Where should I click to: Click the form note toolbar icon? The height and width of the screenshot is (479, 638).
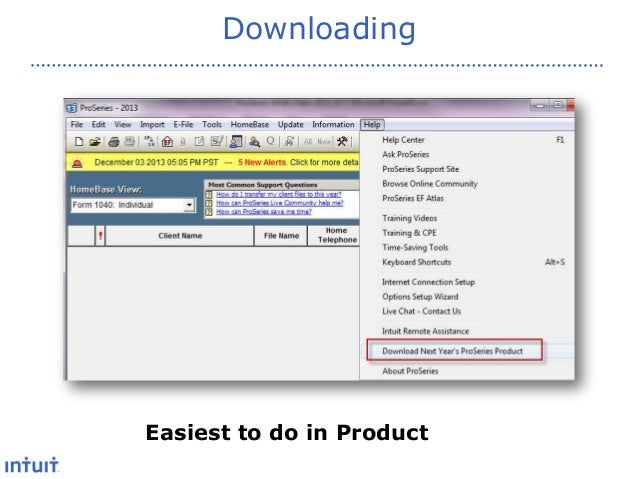tap(199, 141)
